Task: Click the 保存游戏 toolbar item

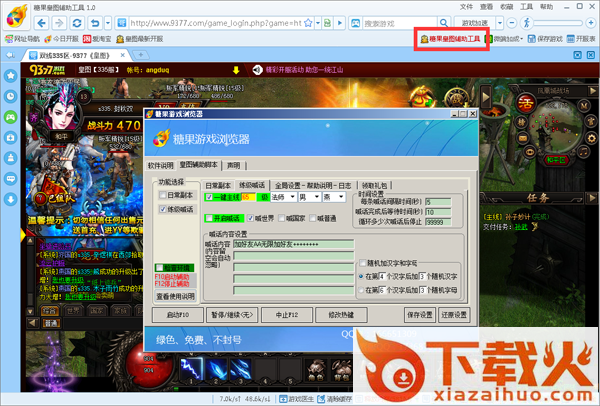Action: [x=545, y=39]
